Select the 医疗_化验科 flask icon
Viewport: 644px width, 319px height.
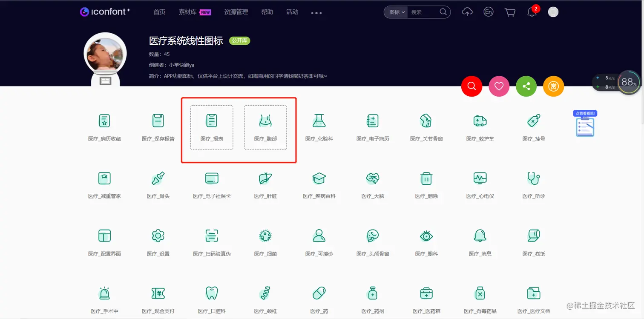coord(319,121)
